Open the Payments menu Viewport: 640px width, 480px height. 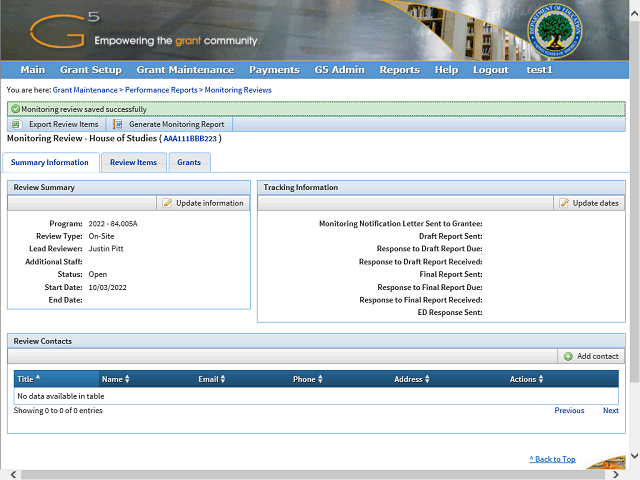point(274,70)
